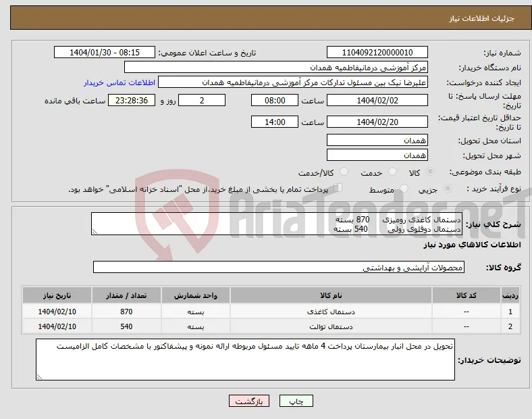Click the price validity date 1404/02/20
Image resolution: width=532 pixels, height=419 pixels.
(377, 122)
